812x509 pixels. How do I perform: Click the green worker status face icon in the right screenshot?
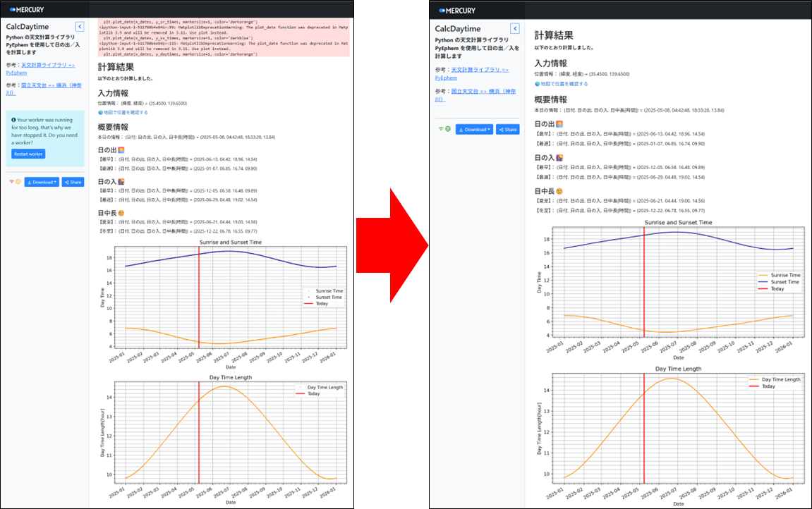coord(448,129)
